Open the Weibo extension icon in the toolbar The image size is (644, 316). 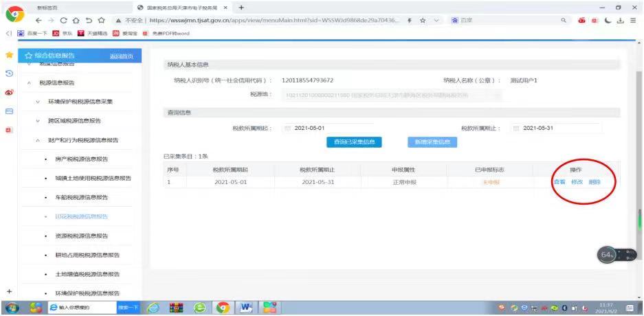(581, 21)
